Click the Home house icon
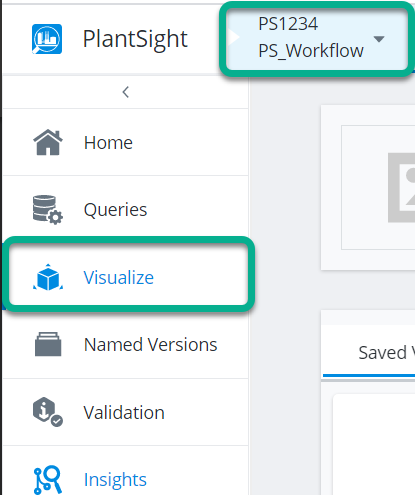The width and height of the screenshot is (415, 495). tap(48, 142)
